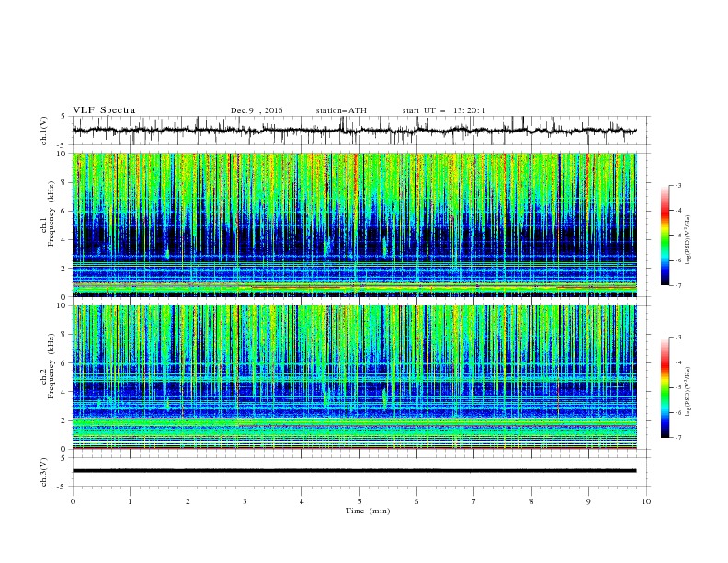Screen dimensions: 728x563
Task: Select the "Time (min)" axis label
Action: [x=368, y=511]
